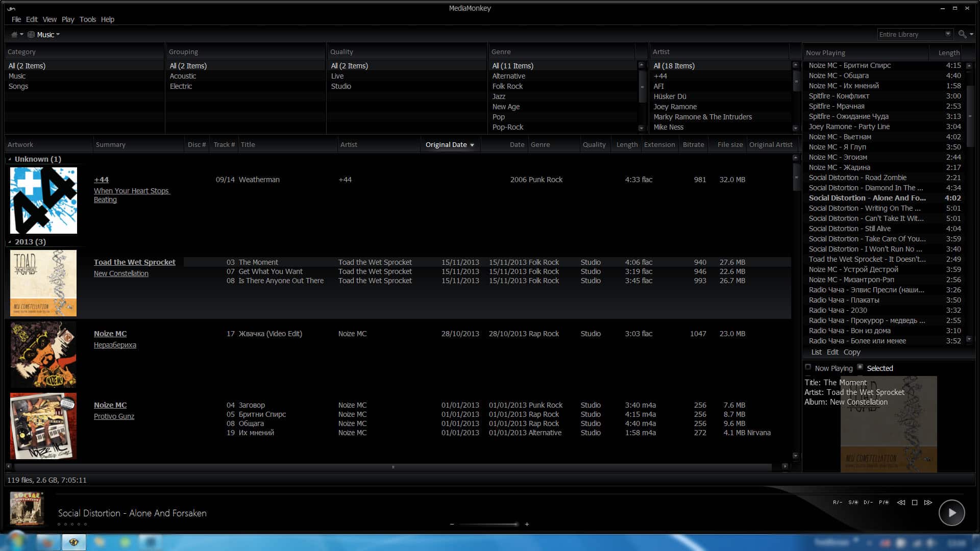Adjust the volume slider
This screenshot has height=551, width=980.
click(x=489, y=524)
